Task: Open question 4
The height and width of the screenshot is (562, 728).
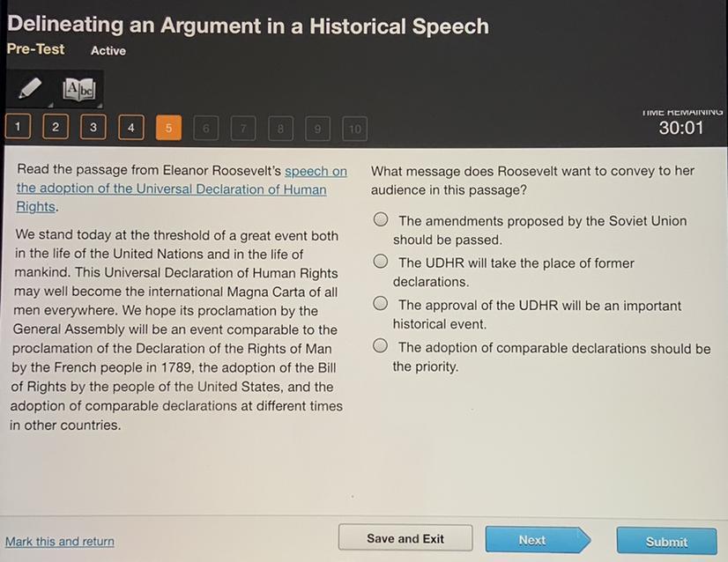Action: tap(130, 128)
